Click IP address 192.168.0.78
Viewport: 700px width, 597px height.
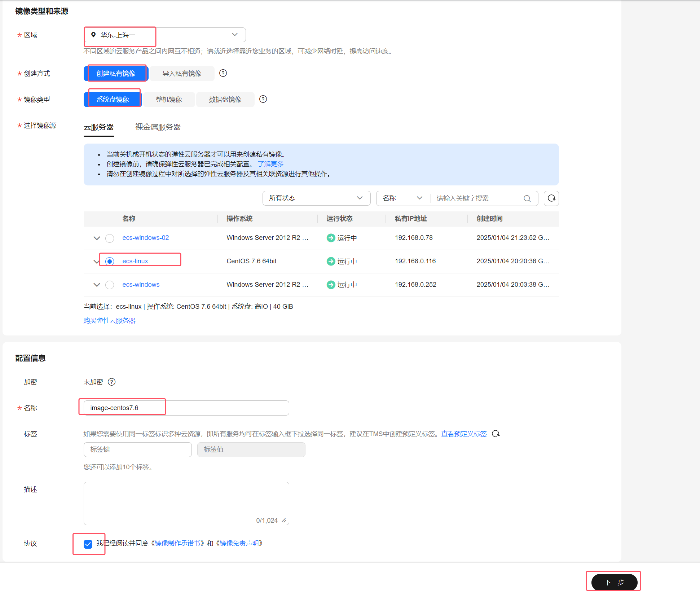click(x=414, y=238)
